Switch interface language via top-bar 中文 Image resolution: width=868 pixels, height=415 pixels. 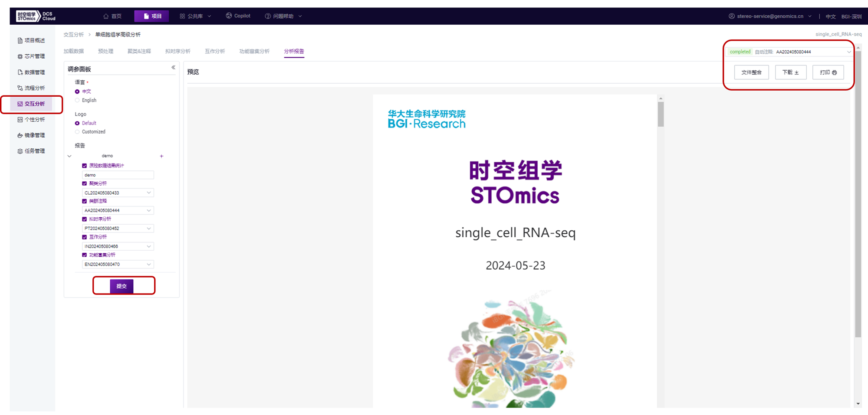pyautogui.click(x=830, y=16)
